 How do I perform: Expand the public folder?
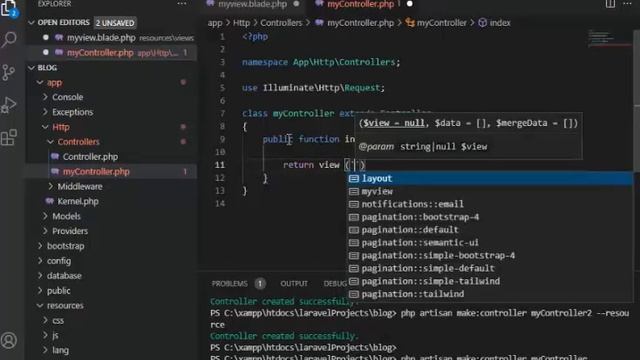pyautogui.click(x=40, y=291)
